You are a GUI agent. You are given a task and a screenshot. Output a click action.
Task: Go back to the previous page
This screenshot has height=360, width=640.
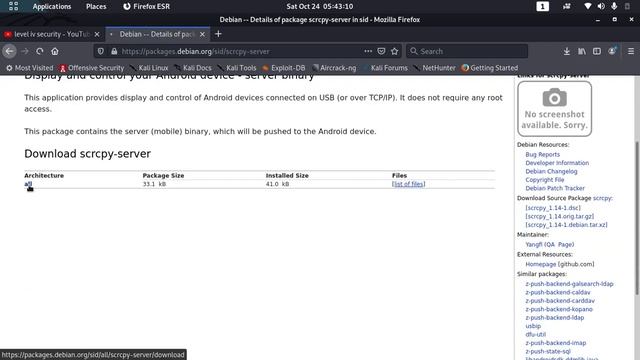pos(9,51)
